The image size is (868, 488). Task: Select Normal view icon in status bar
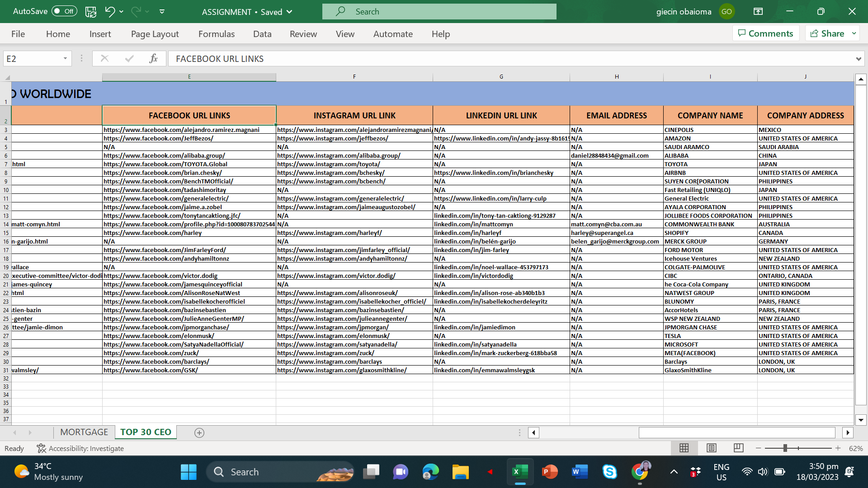point(684,448)
